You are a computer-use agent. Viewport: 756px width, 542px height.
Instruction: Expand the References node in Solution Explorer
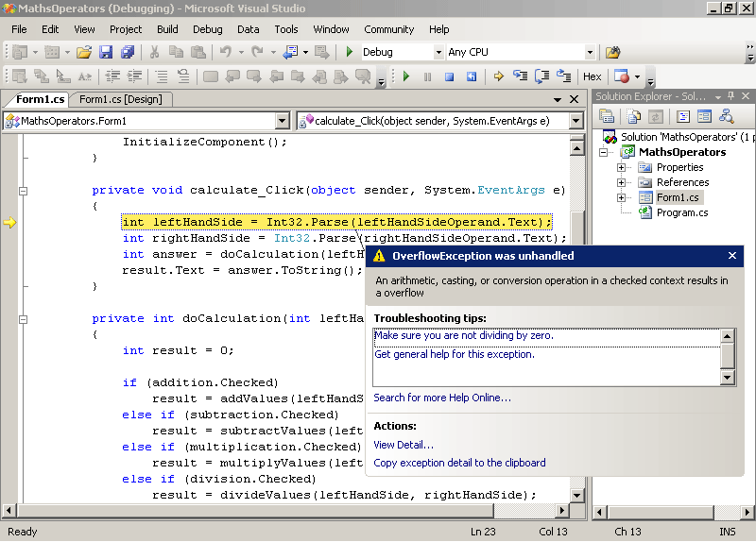(622, 182)
